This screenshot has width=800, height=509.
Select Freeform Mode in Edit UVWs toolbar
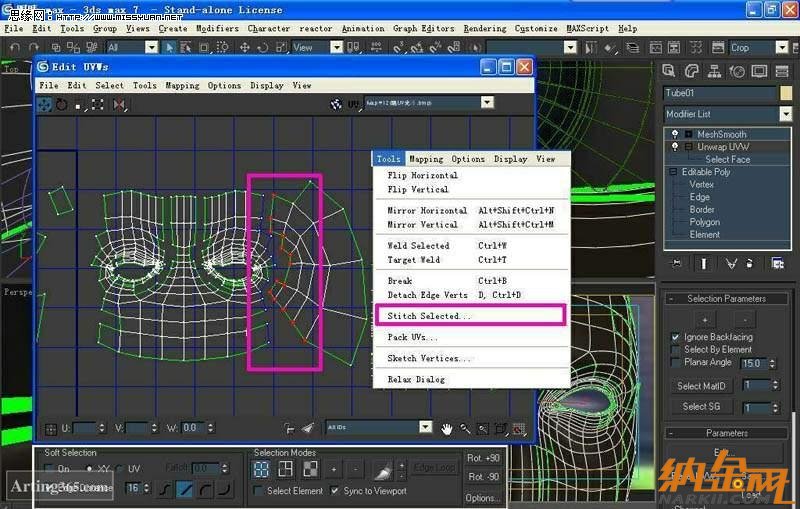pos(97,105)
